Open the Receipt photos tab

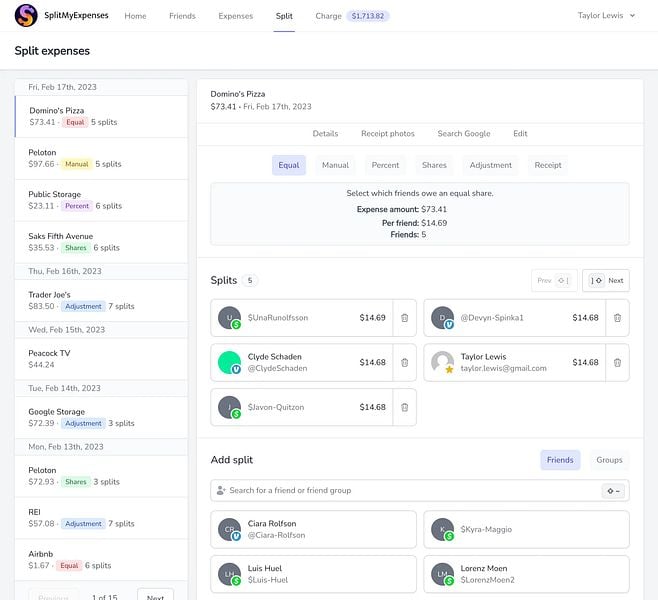[x=388, y=133]
